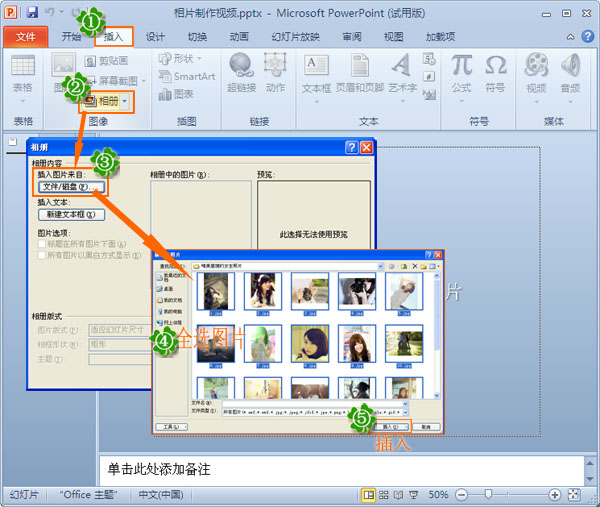Screen dimensions: 600x507
Task: Open the 屏幕截图 dropdown
Action: click(x=143, y=81)
